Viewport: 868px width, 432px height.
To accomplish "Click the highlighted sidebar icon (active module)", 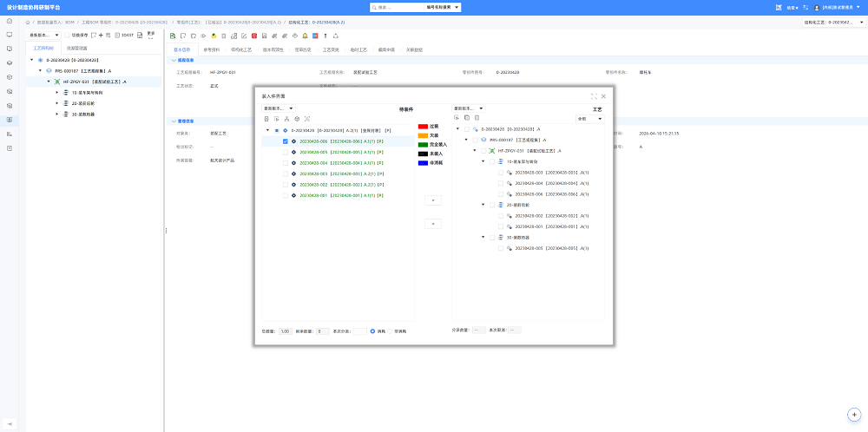I will click(9, 120).
